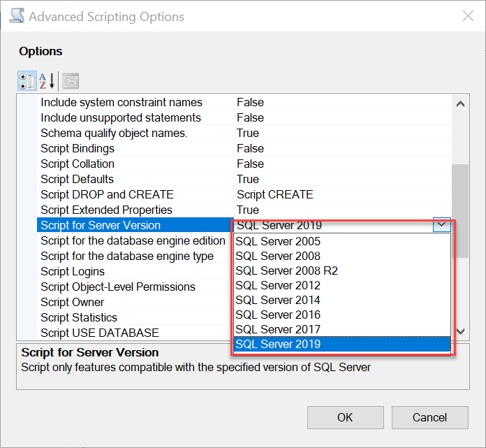Select the Script Collation property
Image resolution: width=486 pixels, height=448 pixels.
pyautogui.click(x=135, y=164)
